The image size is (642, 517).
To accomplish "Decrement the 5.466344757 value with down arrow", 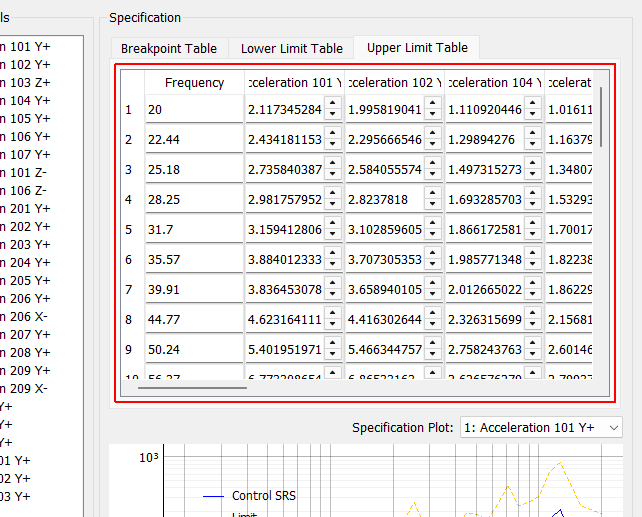I will point(433,354).
